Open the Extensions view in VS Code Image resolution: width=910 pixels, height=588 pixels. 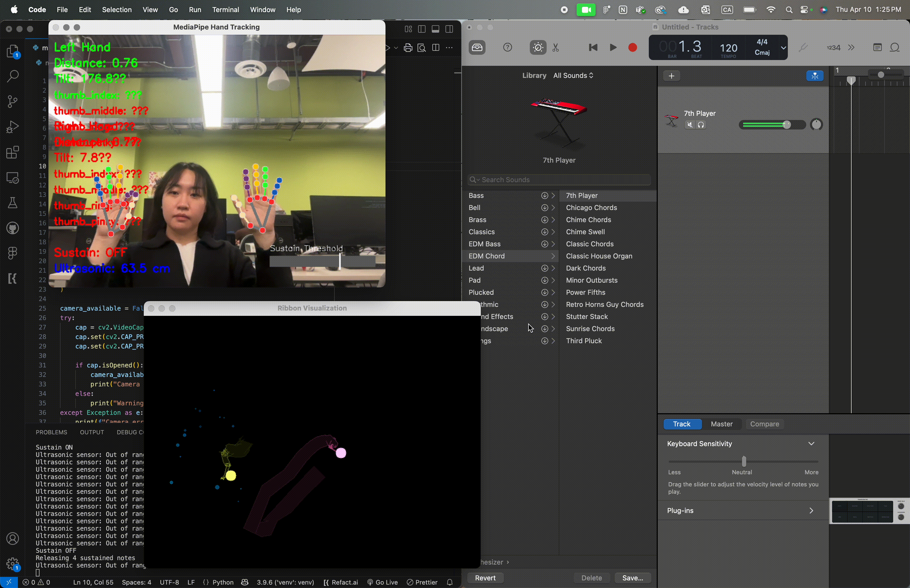click(x=13, y=152)
